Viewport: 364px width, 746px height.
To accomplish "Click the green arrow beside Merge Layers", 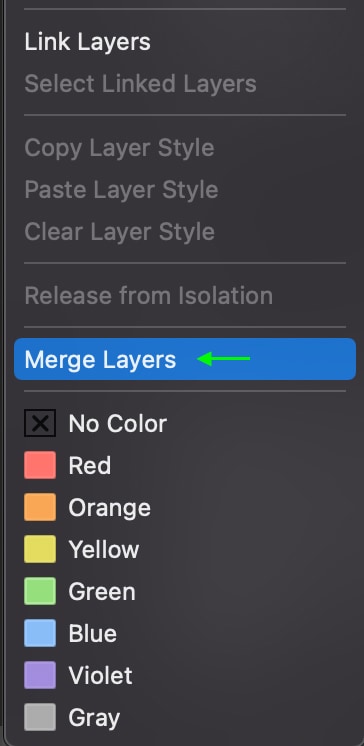I will pyautogui.click(x=224, y=358).
